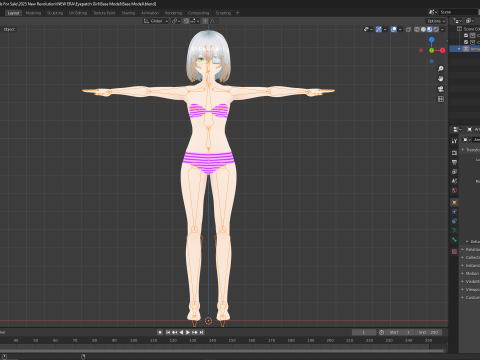
Task: Jump to the first frame
Action: (168, 332)
